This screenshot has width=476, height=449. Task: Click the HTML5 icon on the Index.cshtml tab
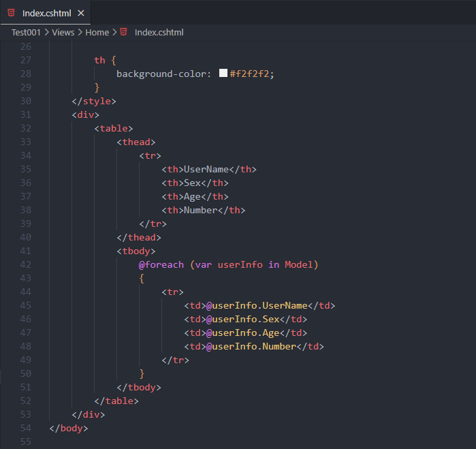12,13
